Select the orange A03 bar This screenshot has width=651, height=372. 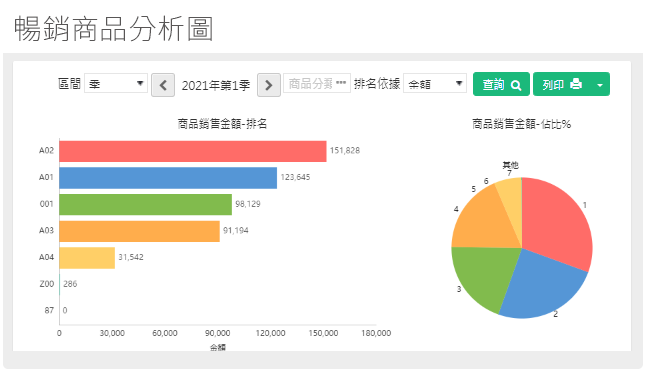pos(140,231)
